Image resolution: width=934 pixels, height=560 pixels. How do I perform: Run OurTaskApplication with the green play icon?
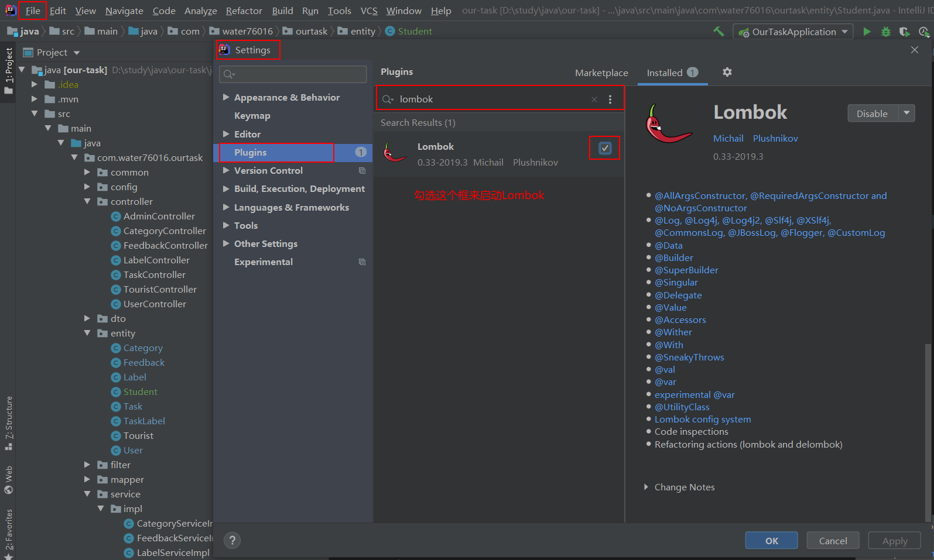pyautogui.click(x=867, y=32)
